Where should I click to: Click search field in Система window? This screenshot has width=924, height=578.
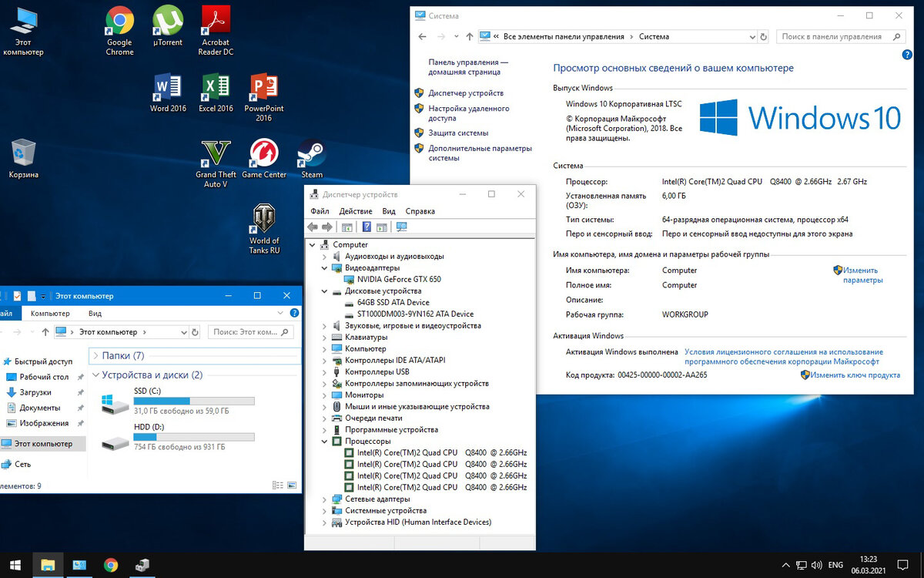pyautogui.click(x=841, y=36)
